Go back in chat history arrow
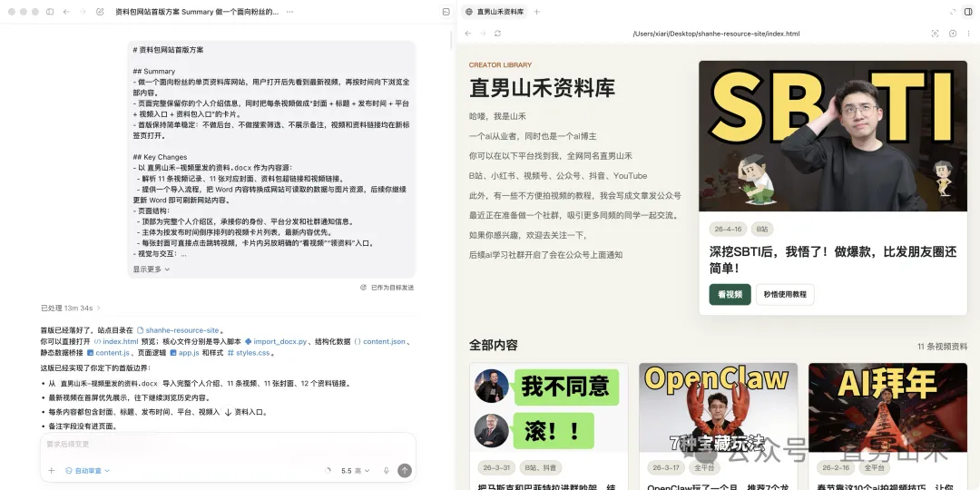980x490 pixels. pos(66,12)
